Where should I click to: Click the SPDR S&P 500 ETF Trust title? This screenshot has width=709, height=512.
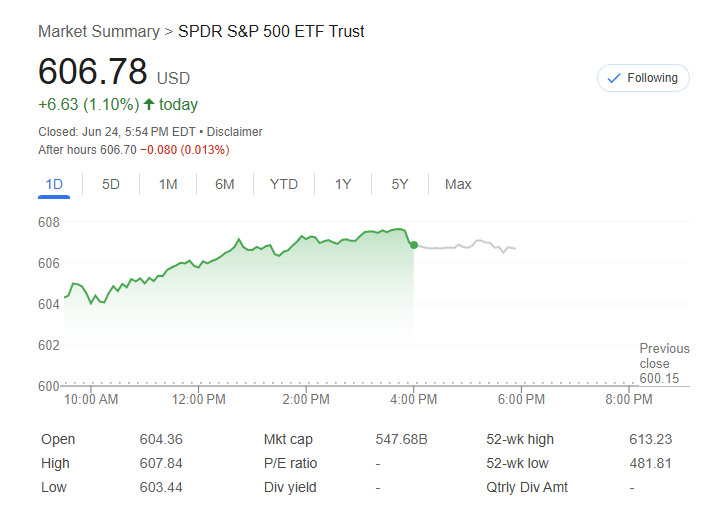271,31
